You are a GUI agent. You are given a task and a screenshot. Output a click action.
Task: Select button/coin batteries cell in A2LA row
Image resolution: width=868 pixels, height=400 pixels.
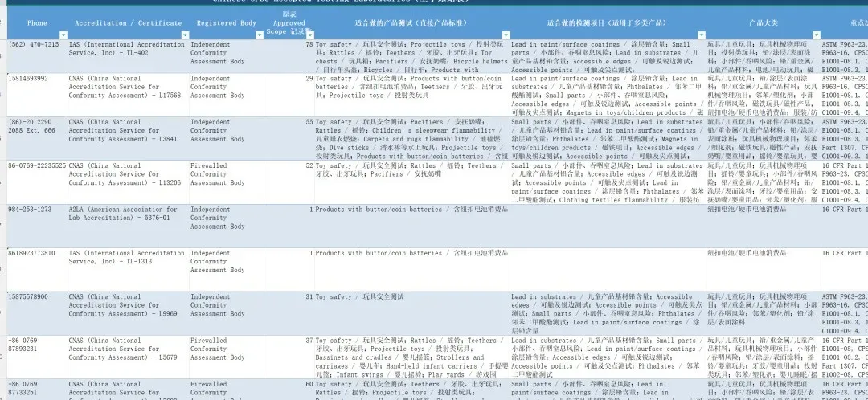[x=411, y=226]
